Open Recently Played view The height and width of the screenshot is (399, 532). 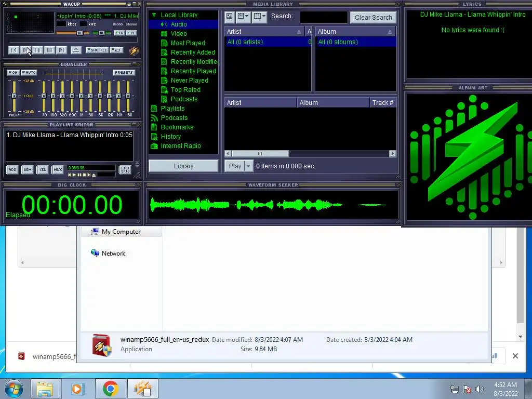point(193,71)
